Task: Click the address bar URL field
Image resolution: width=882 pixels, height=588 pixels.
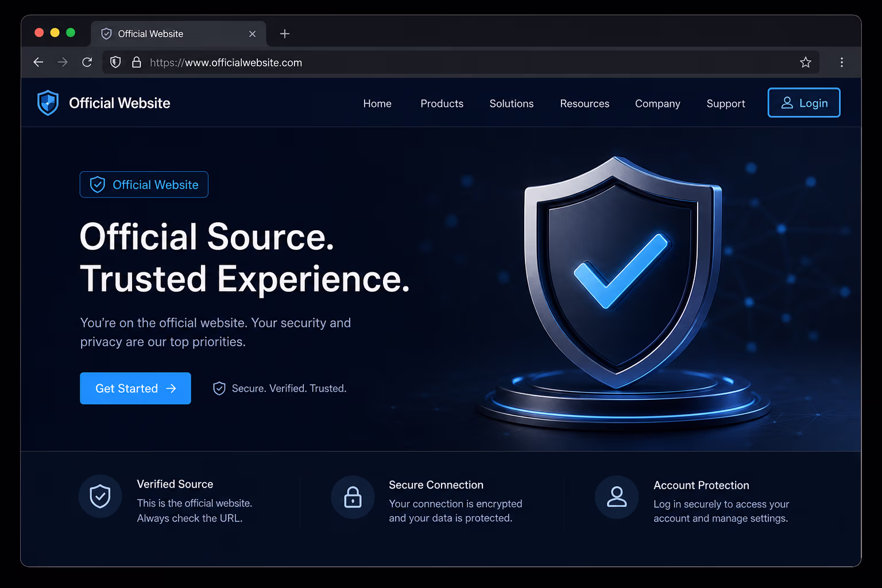Action: click(x=461, y=62)
